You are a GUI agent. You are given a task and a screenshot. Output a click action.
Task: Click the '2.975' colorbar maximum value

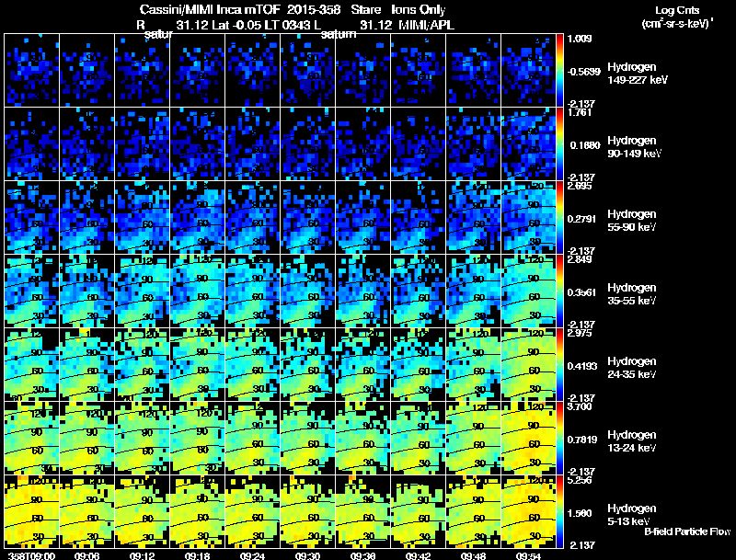[580, 334]
